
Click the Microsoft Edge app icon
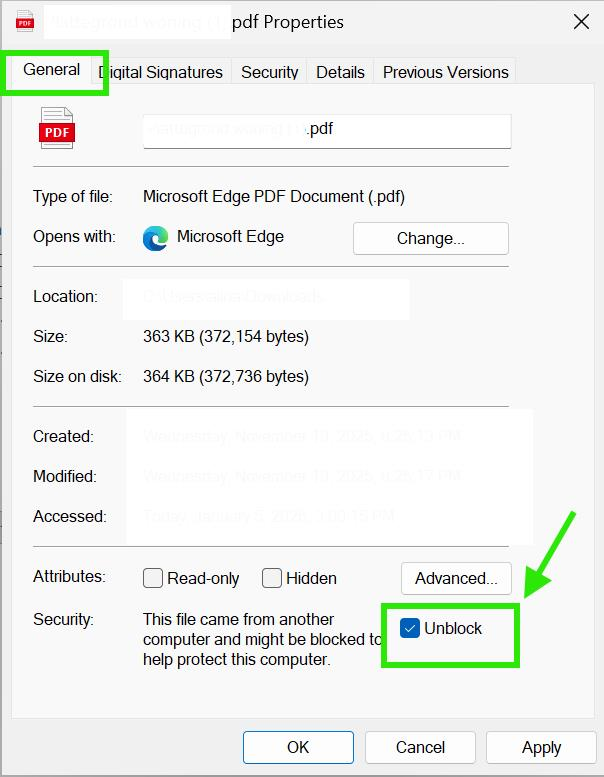[x=156, y=238]
